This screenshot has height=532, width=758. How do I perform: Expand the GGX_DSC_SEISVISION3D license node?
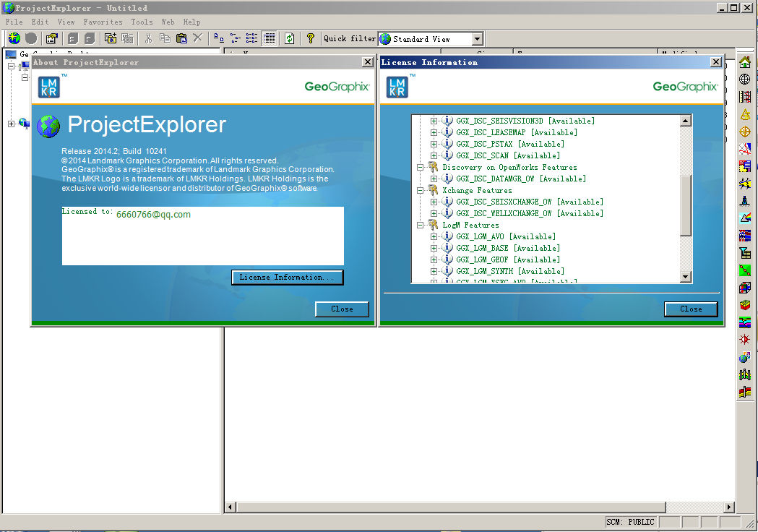434,121
